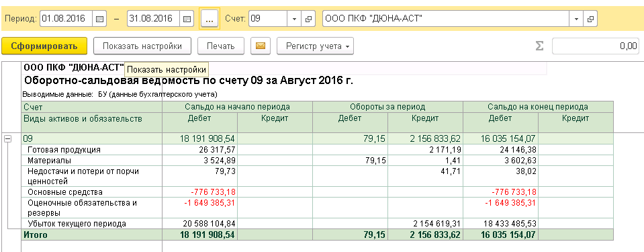Screen dimensions: 644x252
Task: Click the sum value field showing 0,00
Action: point(596,46)
